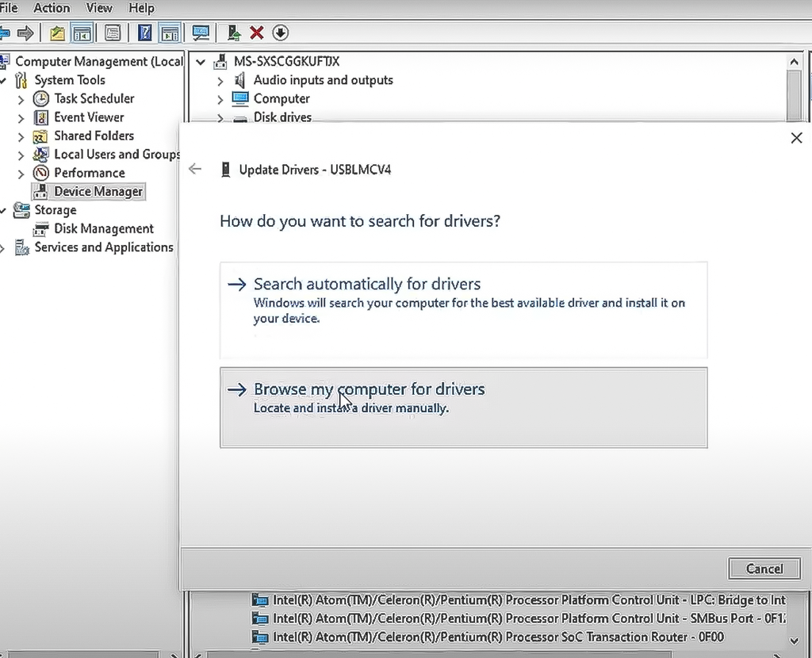Collapse the MS-SXSCGGKUFTJX root node
812x658 pixels.
(x=201, y=62)
